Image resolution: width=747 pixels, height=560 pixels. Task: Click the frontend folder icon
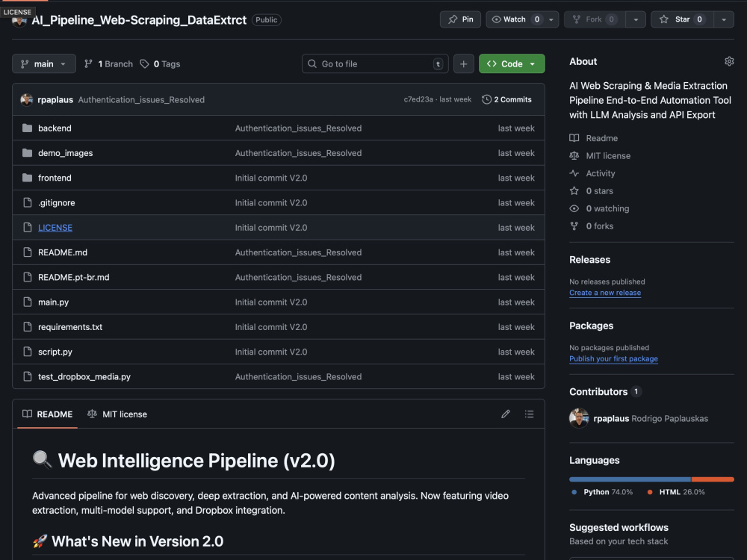click(x=27, y=178)
